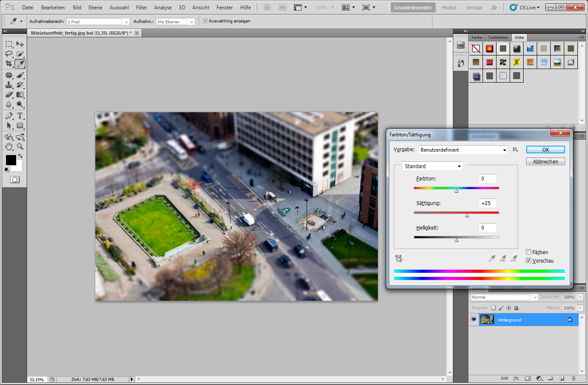Toggle the Vorschau preview checkbox
This screenshot has width=588, height=385.
[x=528, y=260]
